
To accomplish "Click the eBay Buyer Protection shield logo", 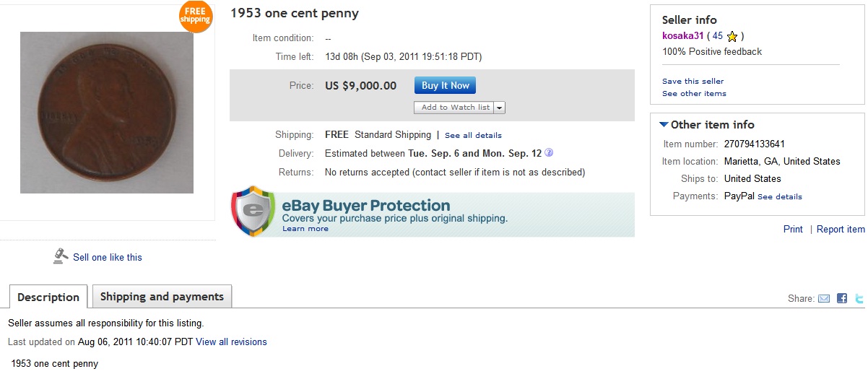I will pyautogui.click(x=253, y=212).
